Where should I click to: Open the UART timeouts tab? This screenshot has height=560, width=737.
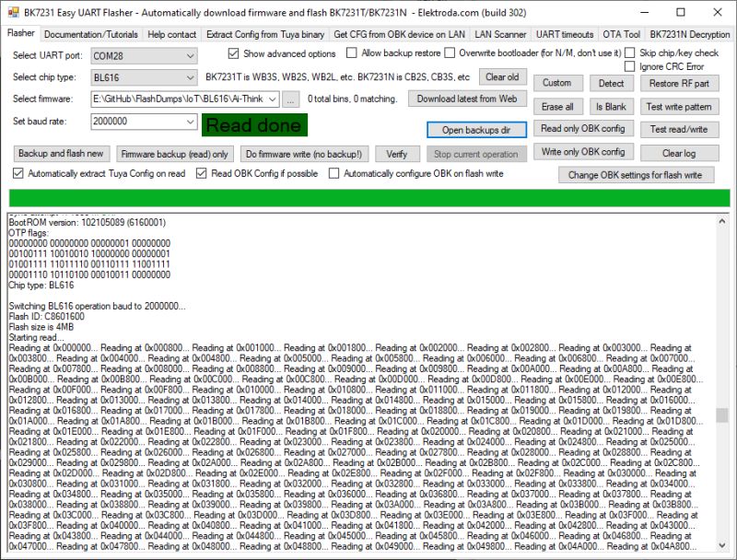click(x=565, y=34)
